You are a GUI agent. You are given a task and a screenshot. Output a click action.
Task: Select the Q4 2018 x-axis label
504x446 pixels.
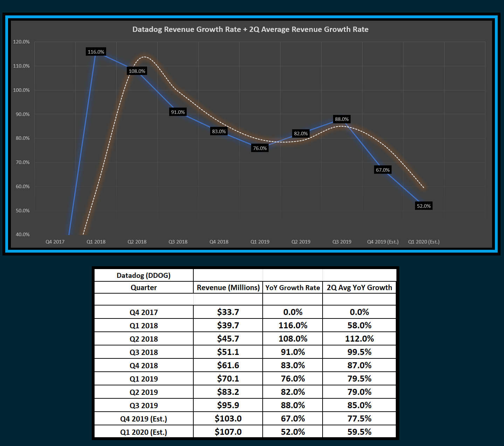pyautogui.click(x=219, y=242)
